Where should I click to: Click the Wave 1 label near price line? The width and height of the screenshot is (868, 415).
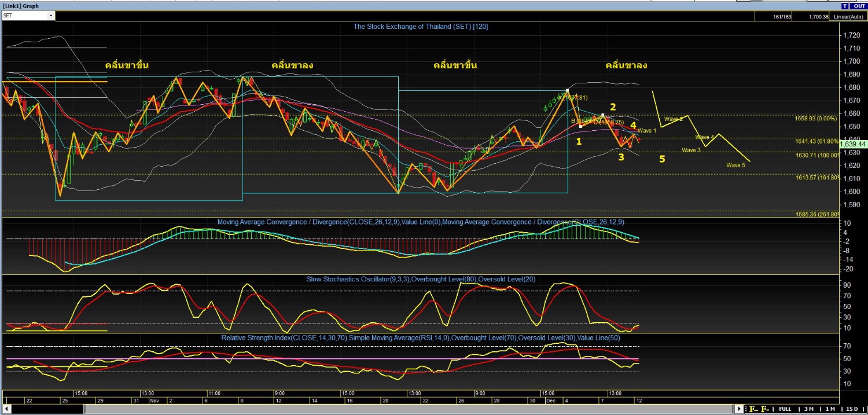pyautogui.click(x=647, y=131)
